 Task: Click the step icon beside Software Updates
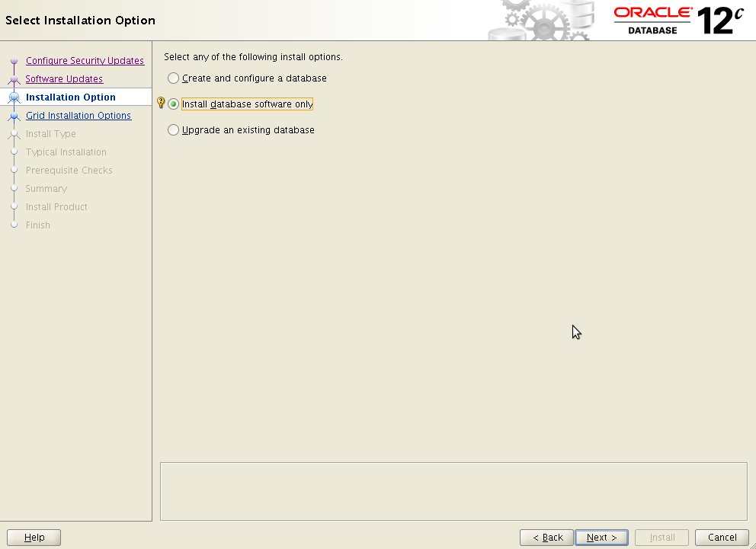pyautogui.click(x=13, y=79)
